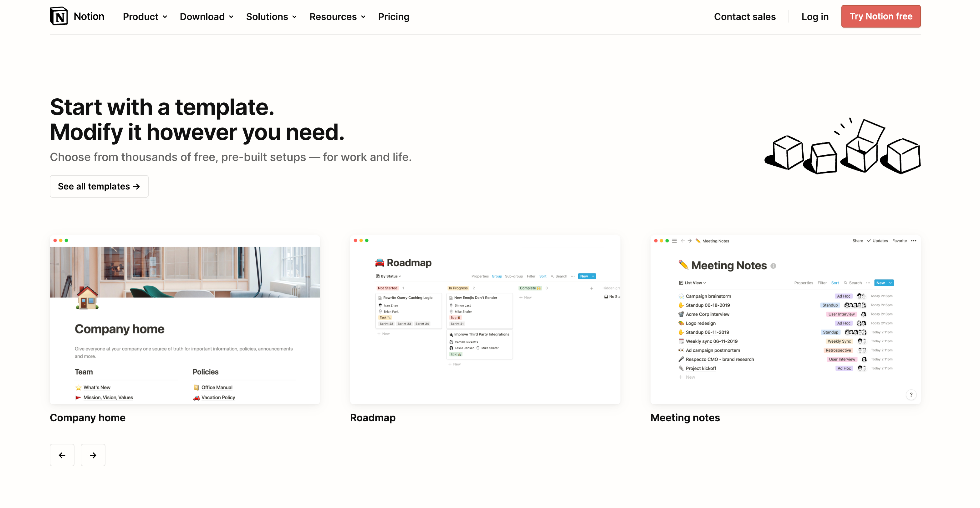Click next arrow carousel button
This screenshot has width=980, height=508.
pos(93,455)
